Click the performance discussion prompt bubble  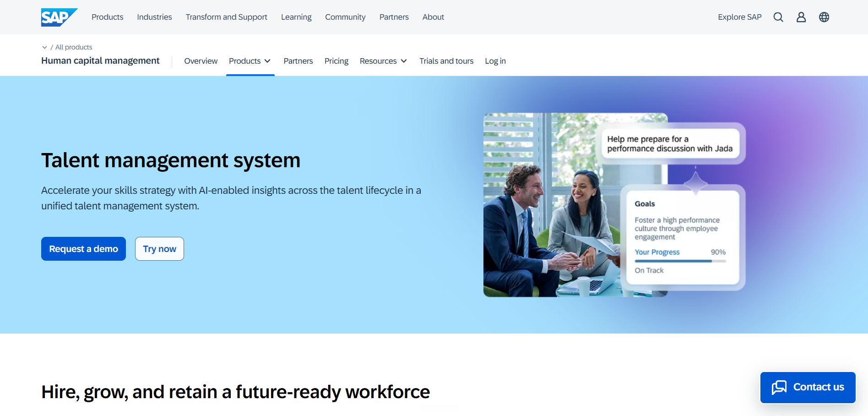pyautogui.click(x=670, y=143)
